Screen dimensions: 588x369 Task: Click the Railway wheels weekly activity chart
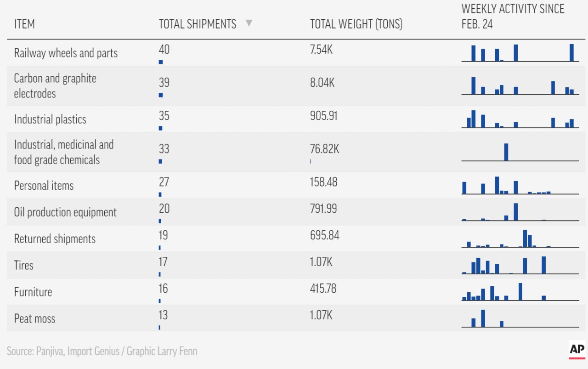[x=520, y=53]
